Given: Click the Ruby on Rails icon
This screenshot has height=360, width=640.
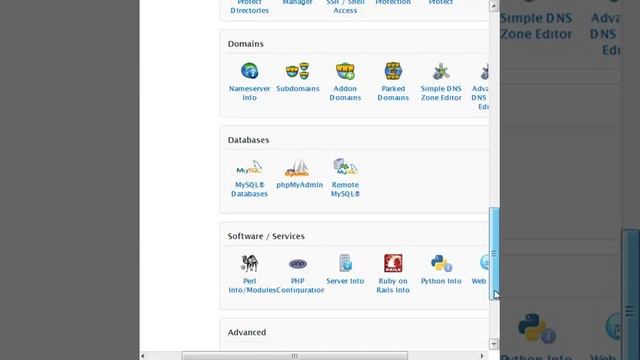Looking at the screenshot, I should click(393, 263).
